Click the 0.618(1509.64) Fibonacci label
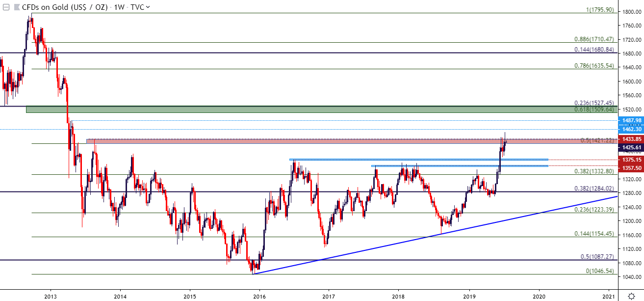 [x=594, y=109]
